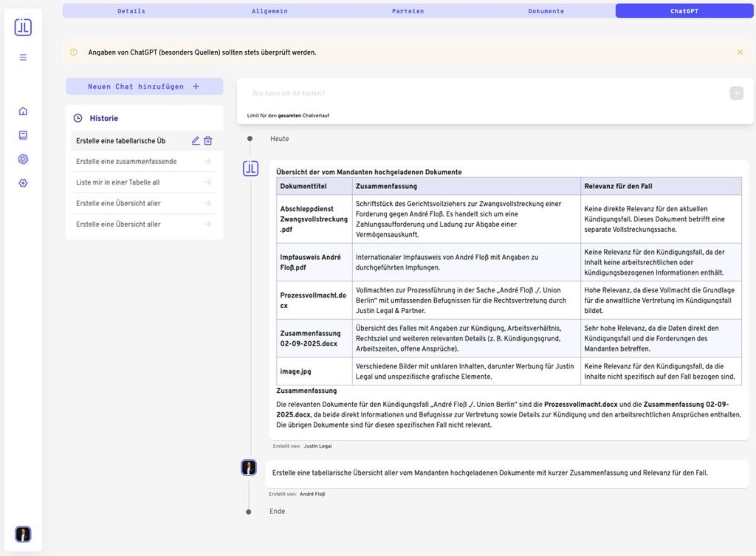Open the Parteien tab
This screenshot has width=756, height=556.
pyautogui.click(x=408, y=11)
